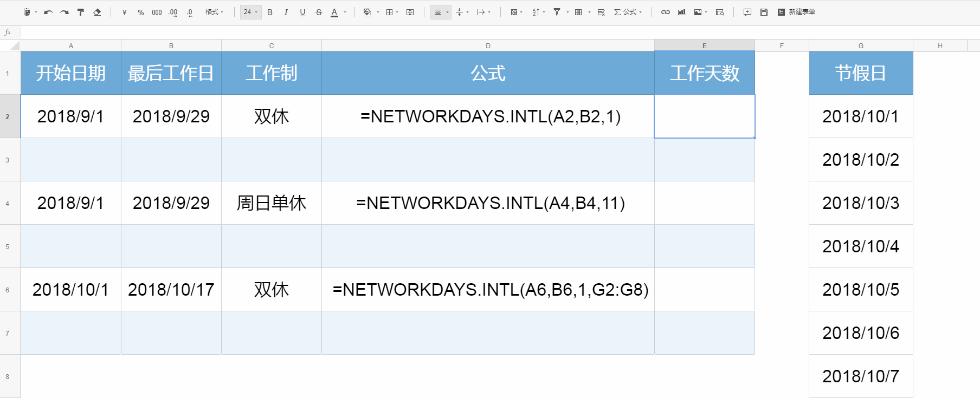Toggle strikethrough formatting

click(x=319, y=12)
